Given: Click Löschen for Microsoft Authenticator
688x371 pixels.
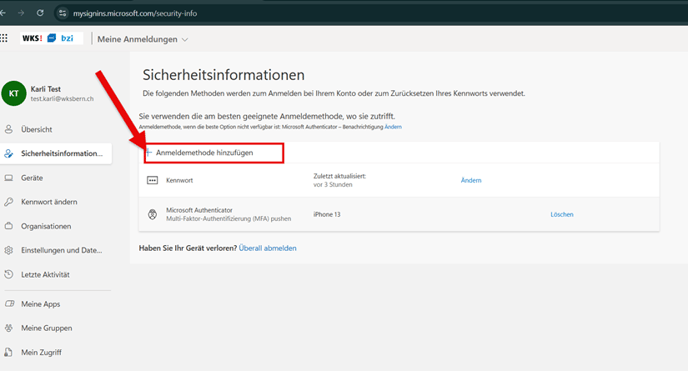Looking at the screenshot, I should (x=562, y=214).
